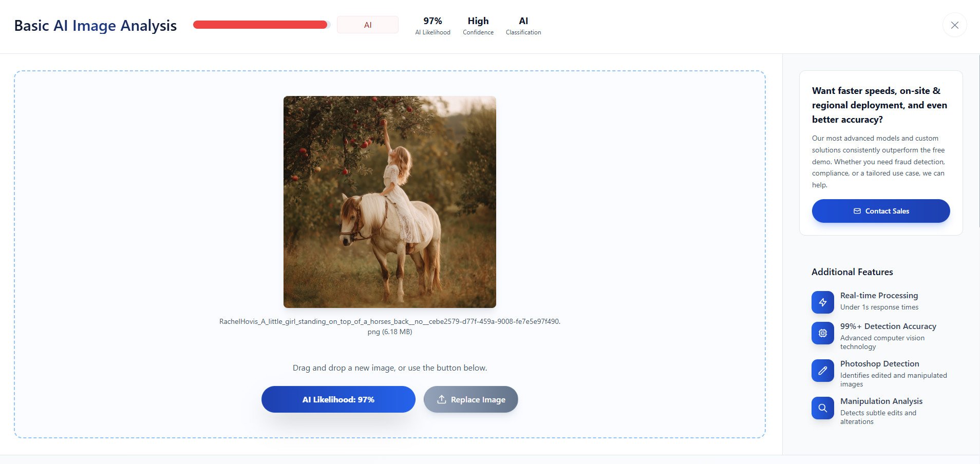Click the Real-time Processing feature title
Image resolution: width=980 pixels, height=464 pixels.
click(x=879, y=296)
